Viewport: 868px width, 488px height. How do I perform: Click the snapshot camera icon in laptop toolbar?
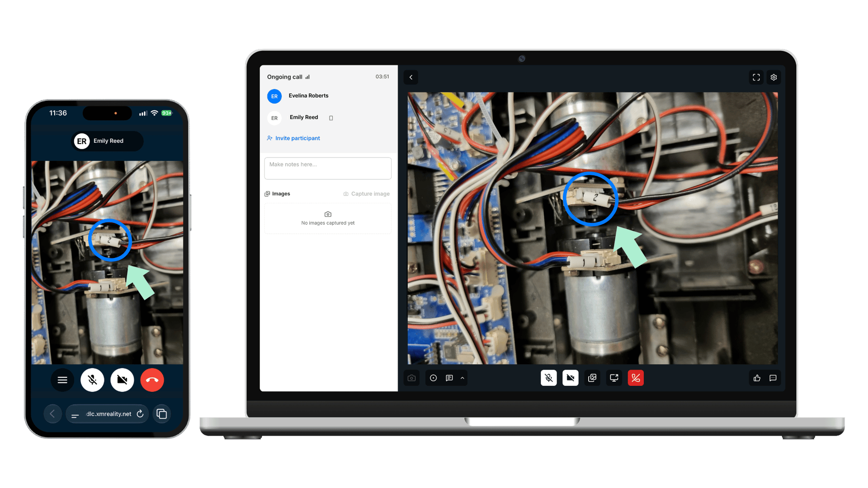click(x=411, y=378)
